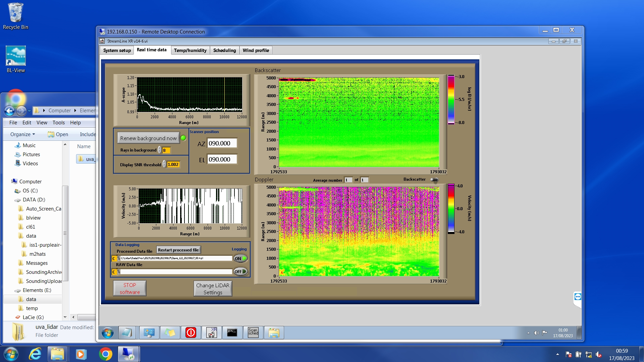This screenshot has height=362, width=644.
Task: Open Internet Explorer from the taskbar
Action: pyautogui.click(x=35, y=354)
